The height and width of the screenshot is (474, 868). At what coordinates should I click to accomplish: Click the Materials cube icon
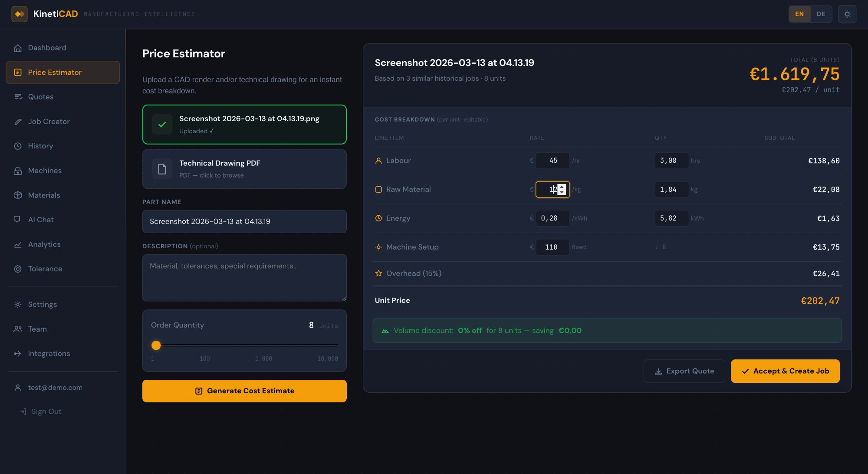(x=18, y=195)
